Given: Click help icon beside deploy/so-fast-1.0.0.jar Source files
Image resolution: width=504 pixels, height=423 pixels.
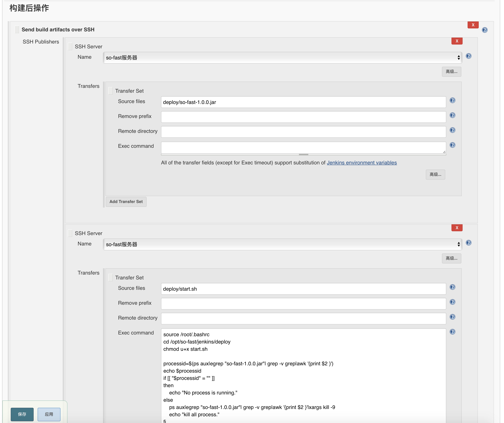Looking at the screenshot, I should [x=452, y=100].
